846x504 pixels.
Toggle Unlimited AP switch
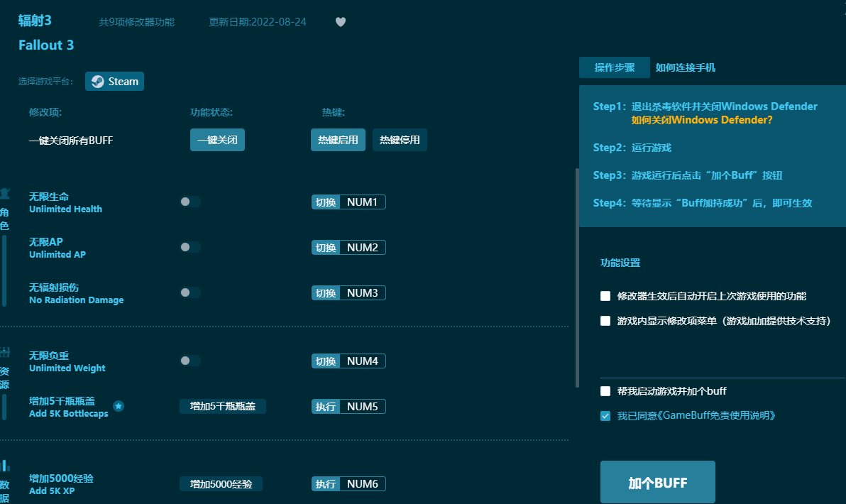pyautogui.click(x=190, y=247)
